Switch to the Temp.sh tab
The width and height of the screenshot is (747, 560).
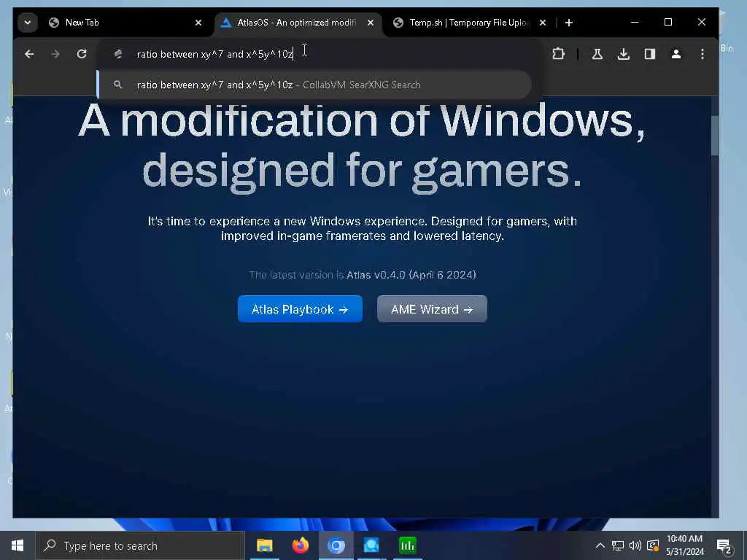[x=470, y=23]
